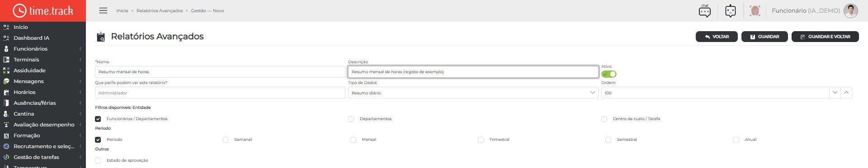
Task: Check the Anual checkbox
Action: pos(736,140)
